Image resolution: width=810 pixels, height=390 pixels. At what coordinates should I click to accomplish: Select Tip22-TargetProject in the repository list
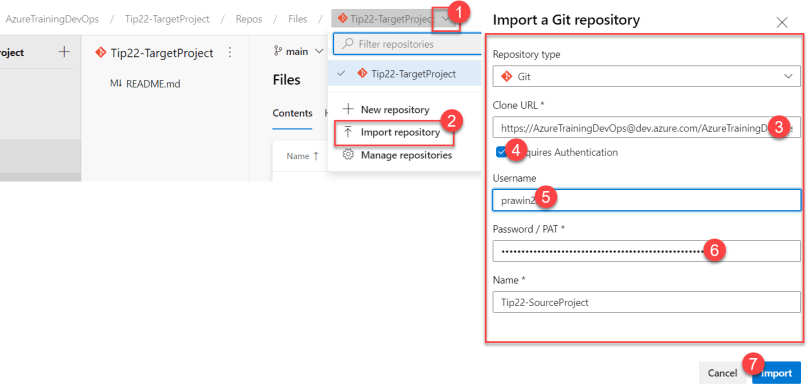[404, 74]
